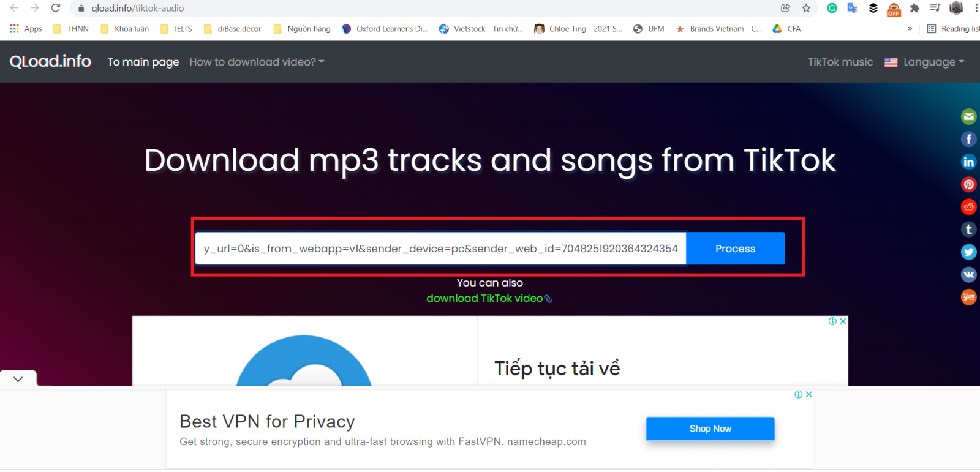Click the blue Process button
The width and height of the screenshot is (980, 472).
735,249
